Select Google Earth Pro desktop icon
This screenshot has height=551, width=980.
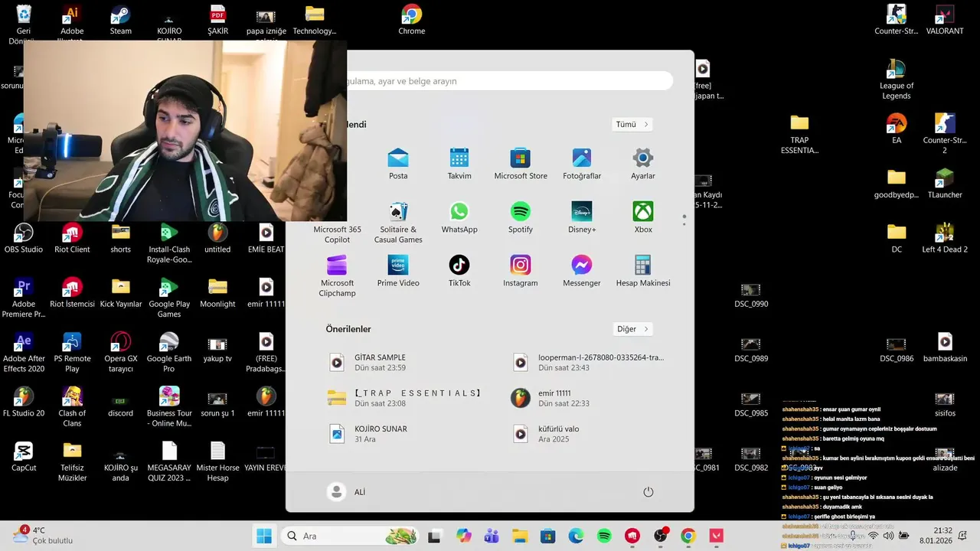tap(169, 352)
